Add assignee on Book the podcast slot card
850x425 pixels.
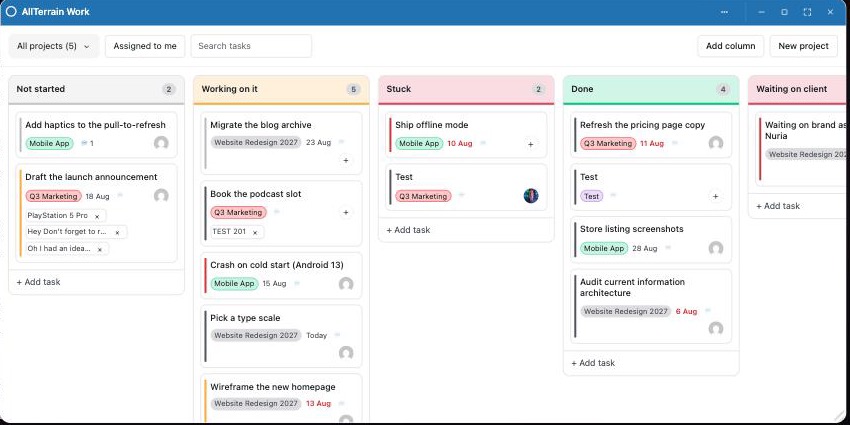click(346, 212)
